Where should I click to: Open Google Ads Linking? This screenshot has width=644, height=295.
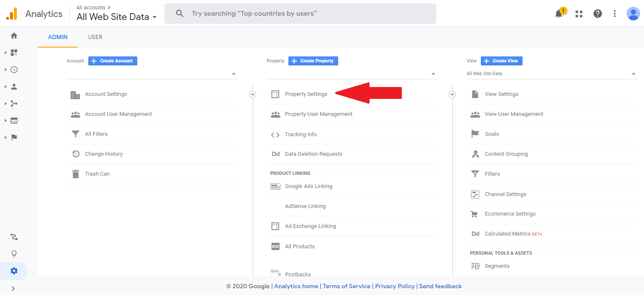click(x=309, y=186)
